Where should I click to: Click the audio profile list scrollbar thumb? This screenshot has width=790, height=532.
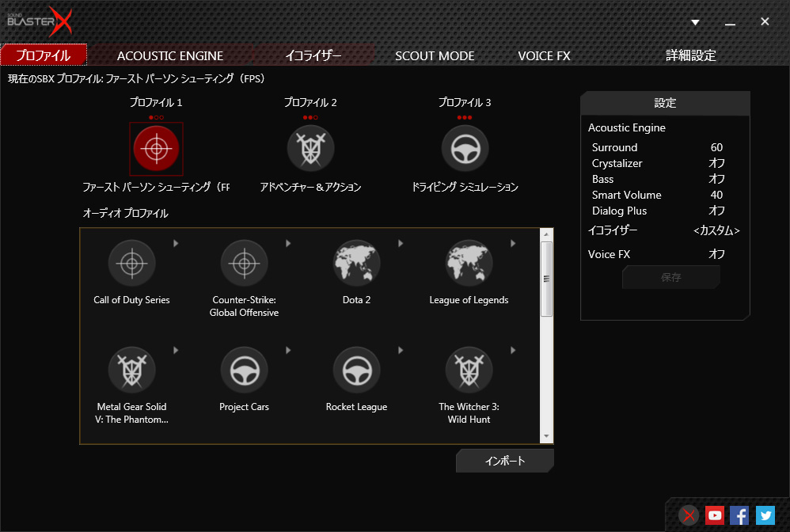546,279
